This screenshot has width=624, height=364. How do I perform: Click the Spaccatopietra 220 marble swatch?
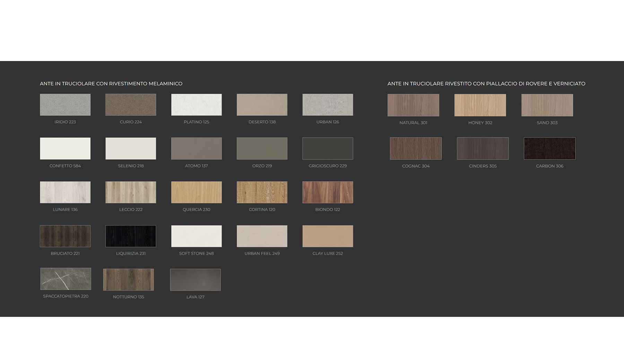tap(66, 279)
